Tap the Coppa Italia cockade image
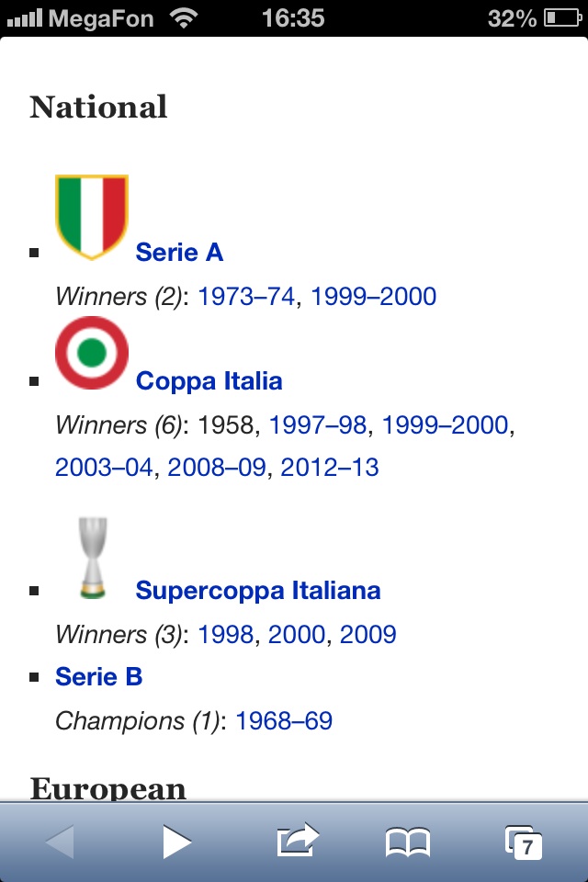Viewport: 588px width, 882px height. [x=92, y=353]
